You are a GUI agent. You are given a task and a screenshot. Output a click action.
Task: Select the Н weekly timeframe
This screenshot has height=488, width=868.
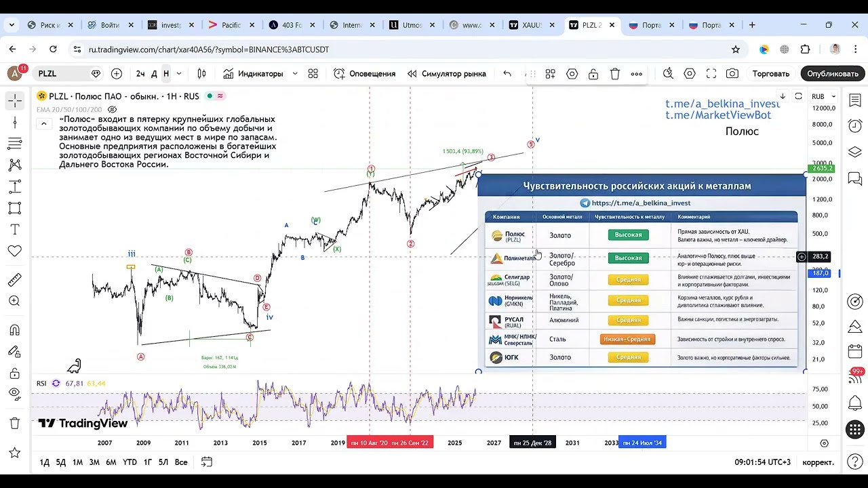pos(165,73)
